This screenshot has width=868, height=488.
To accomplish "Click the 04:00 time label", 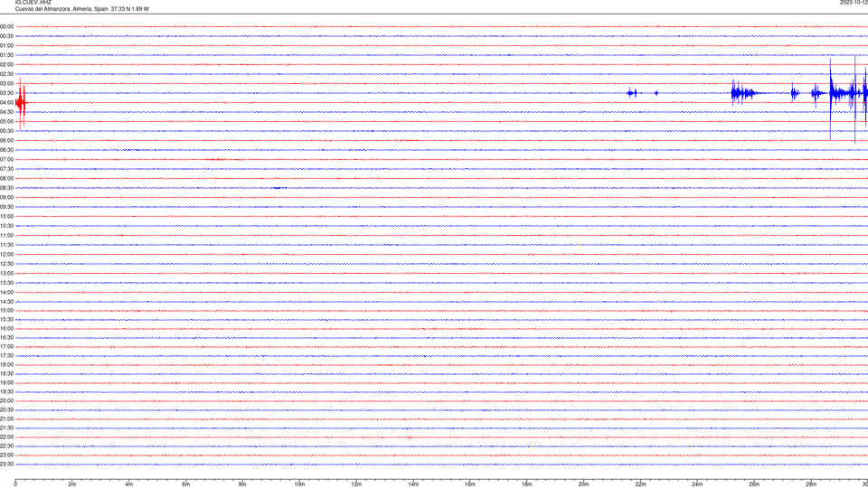I will pos(6,102).
